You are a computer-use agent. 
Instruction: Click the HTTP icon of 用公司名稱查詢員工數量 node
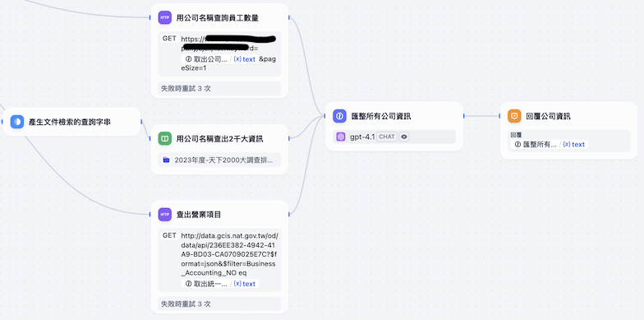(164, 18)
